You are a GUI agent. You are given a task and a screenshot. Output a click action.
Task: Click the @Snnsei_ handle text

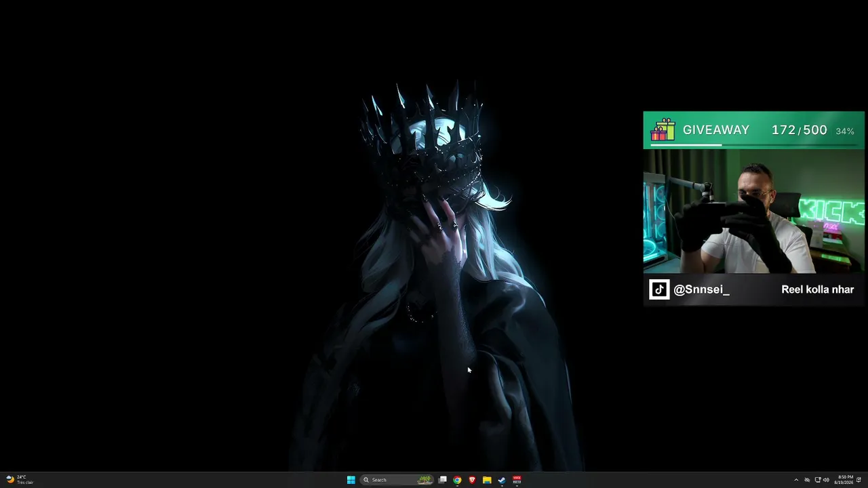701,289
